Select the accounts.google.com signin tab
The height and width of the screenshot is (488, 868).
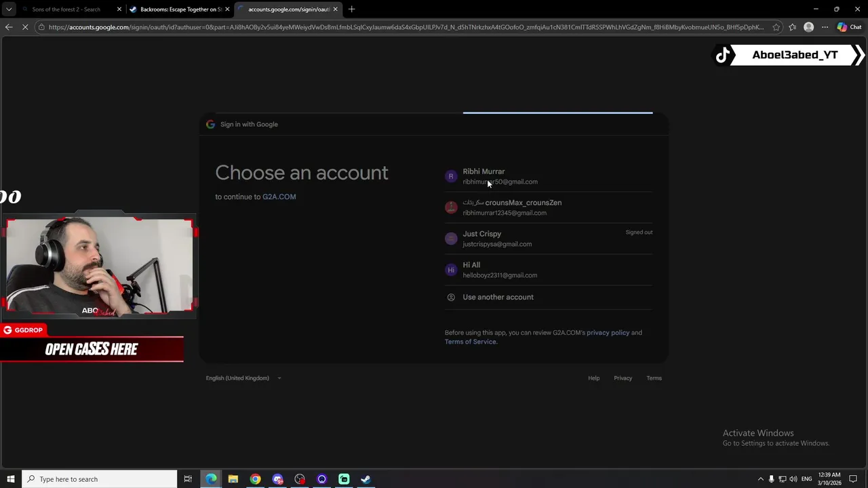pos(288,9)
